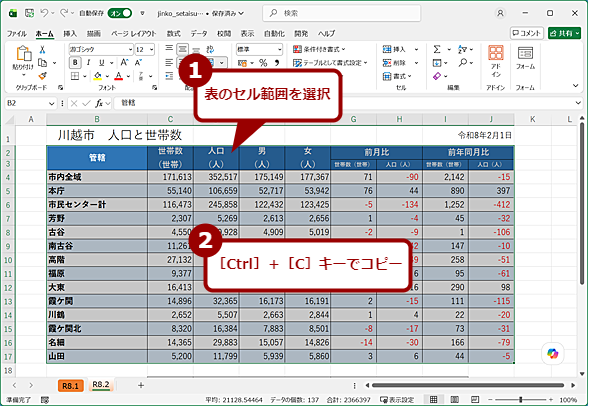Click the Format Painter brush icon
The height and width of the screenshot is (407, 589).
(x=42, y=76)
